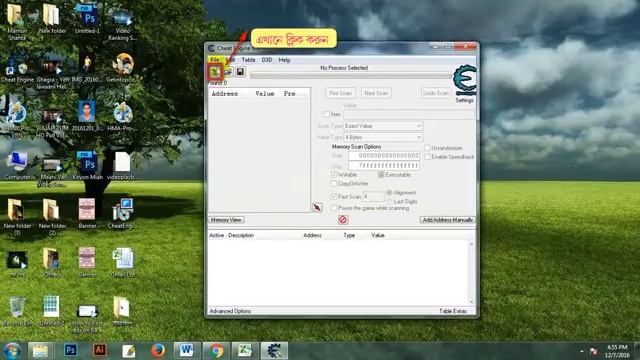The image size is (640, 360).
Task: Open the Others folder on the desktop
Action: tap(52, 263)
